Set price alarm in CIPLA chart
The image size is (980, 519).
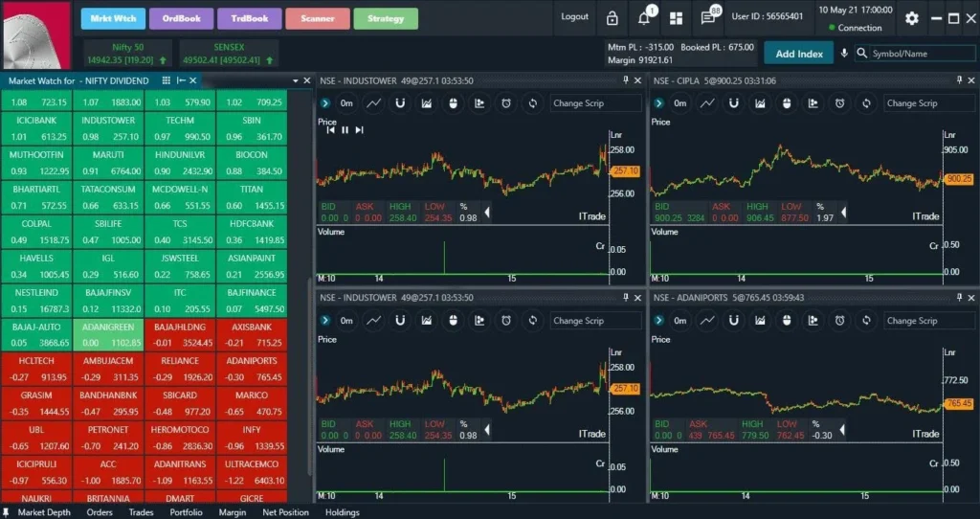pos(840,103)
